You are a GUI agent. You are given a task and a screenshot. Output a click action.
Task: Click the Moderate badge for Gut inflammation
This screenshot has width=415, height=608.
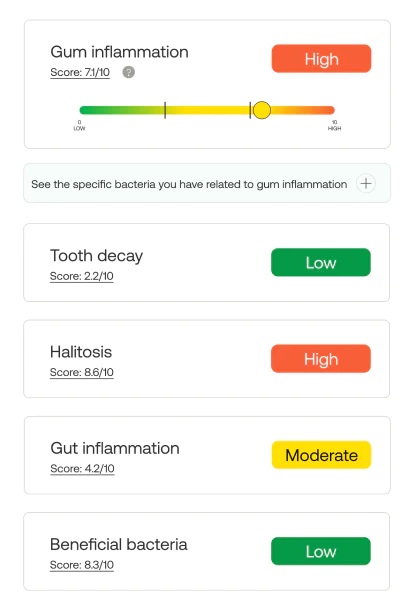coord(321,455)
